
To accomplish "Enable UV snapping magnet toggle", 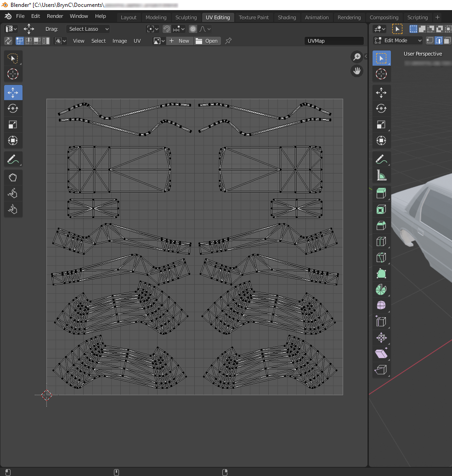I will tap(167, 29).
